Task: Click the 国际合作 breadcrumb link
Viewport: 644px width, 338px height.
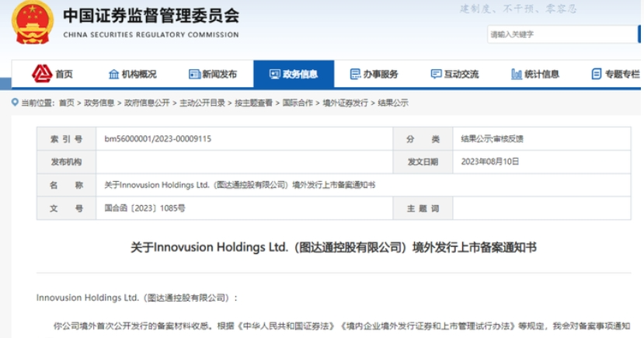Action: click(298, 103)
